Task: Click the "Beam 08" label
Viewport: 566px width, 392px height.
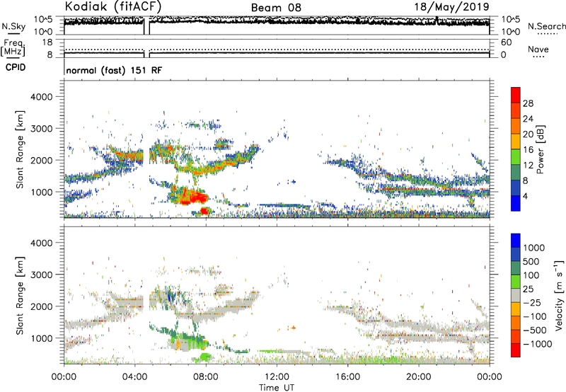Action: pyautogui.click(x=276, y=8)
